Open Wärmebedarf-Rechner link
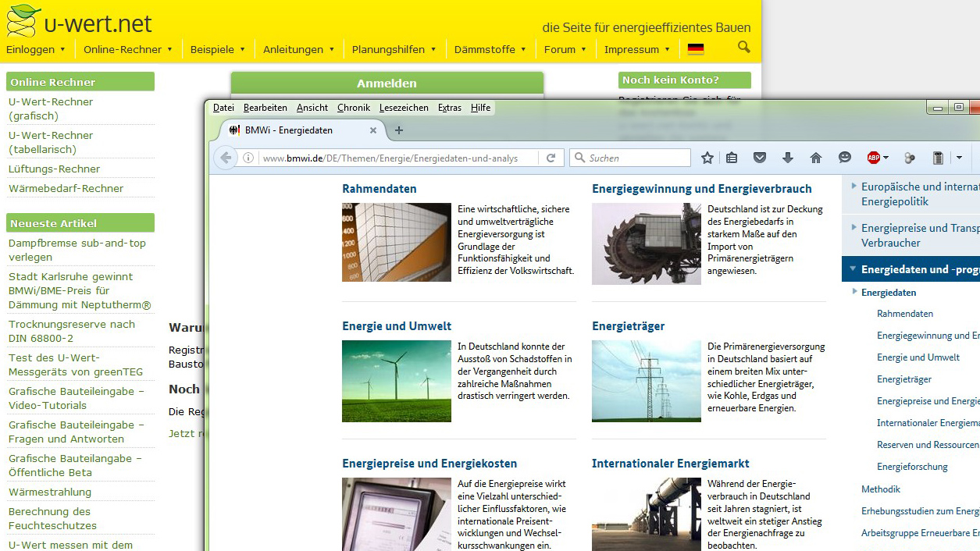The width and height of the screenshot is (980, 551). 66,188
